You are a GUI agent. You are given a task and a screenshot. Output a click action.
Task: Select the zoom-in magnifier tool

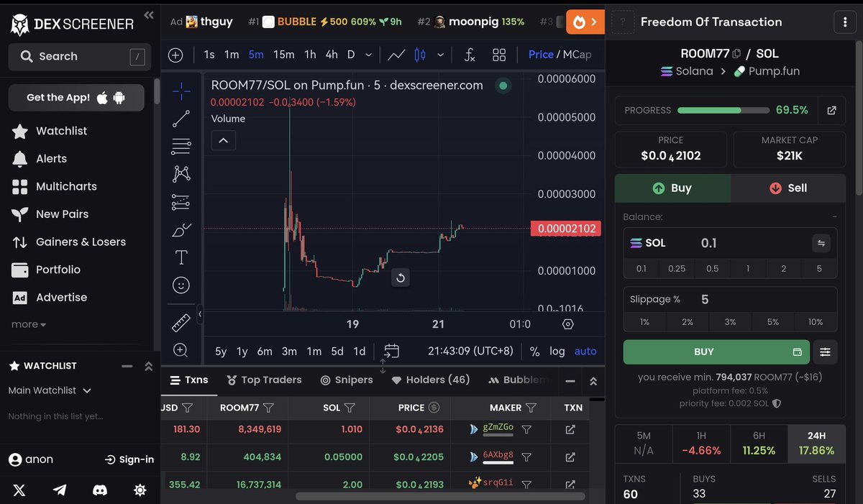click(x=181, y=350)
